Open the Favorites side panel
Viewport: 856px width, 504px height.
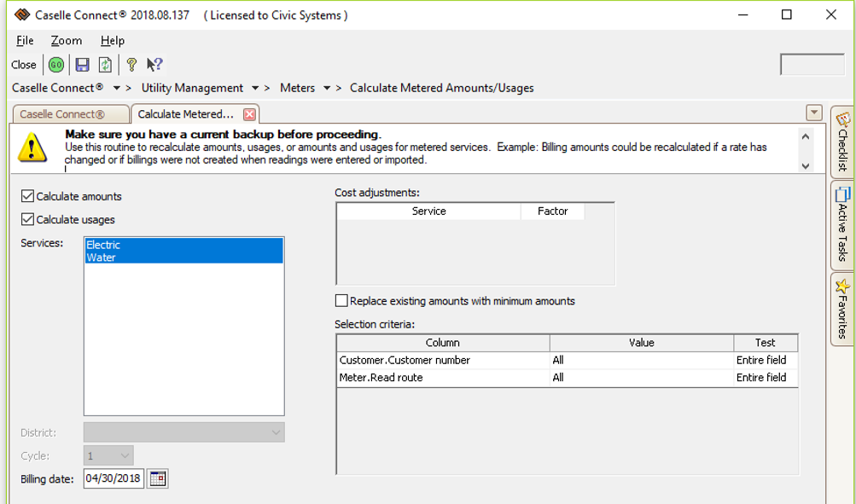[x=842, y=310]
